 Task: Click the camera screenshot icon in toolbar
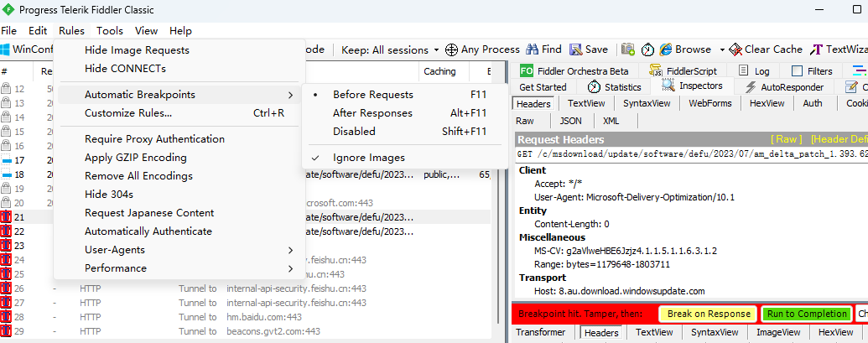[627, 49]
